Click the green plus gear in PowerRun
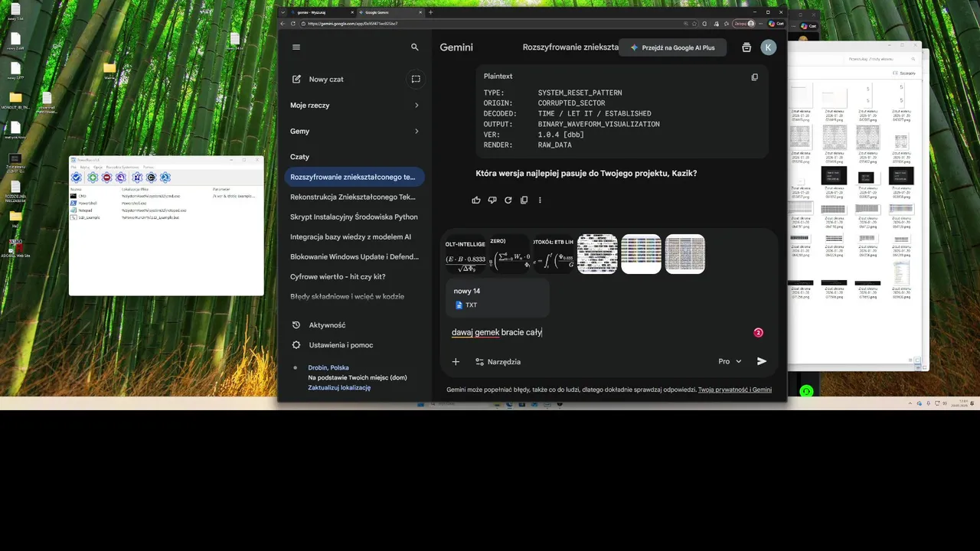This screenshot has width=980, height=551. point(93,178)
